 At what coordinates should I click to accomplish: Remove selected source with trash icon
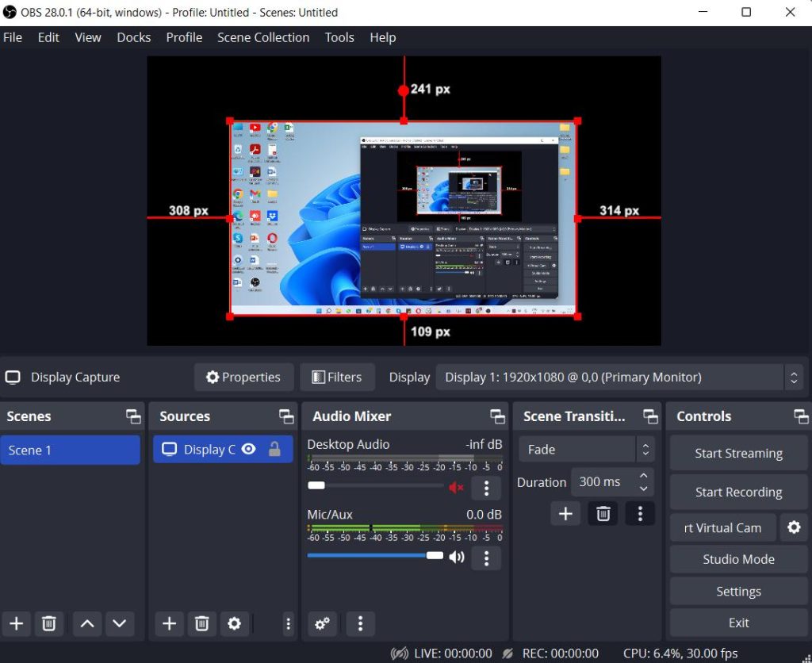[x=201, y=623]
